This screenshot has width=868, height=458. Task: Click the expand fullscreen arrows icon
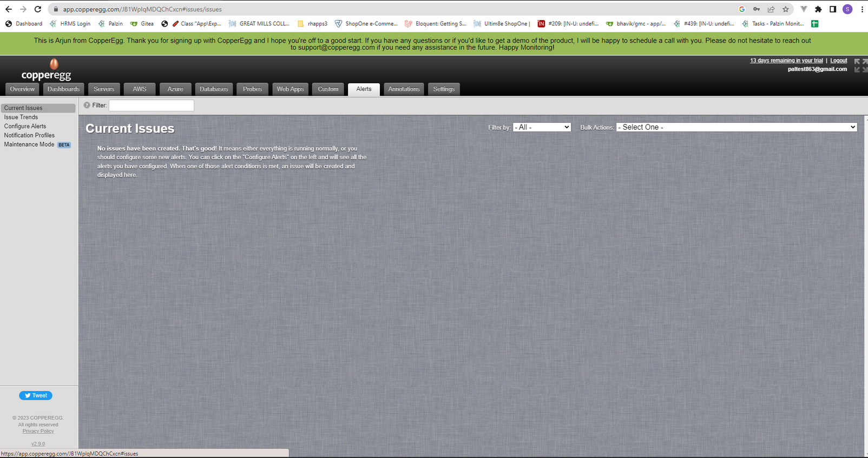tap(860, 65)
